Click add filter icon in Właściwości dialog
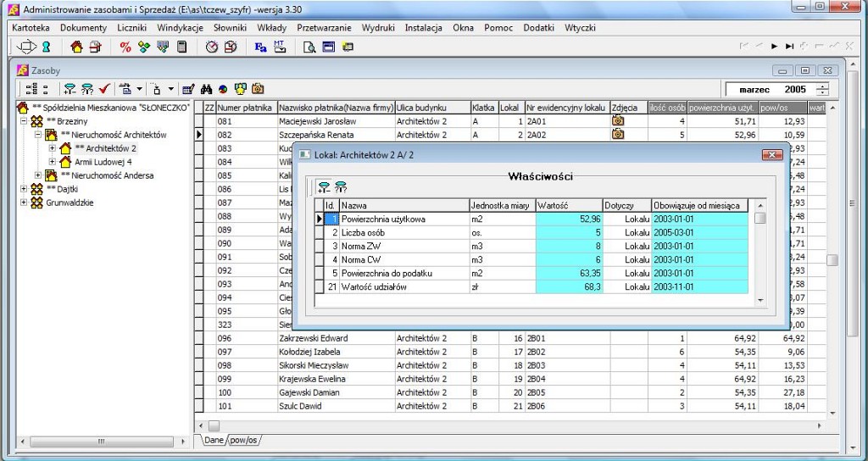This screenshot has width=868, height=461. [324, 187]
